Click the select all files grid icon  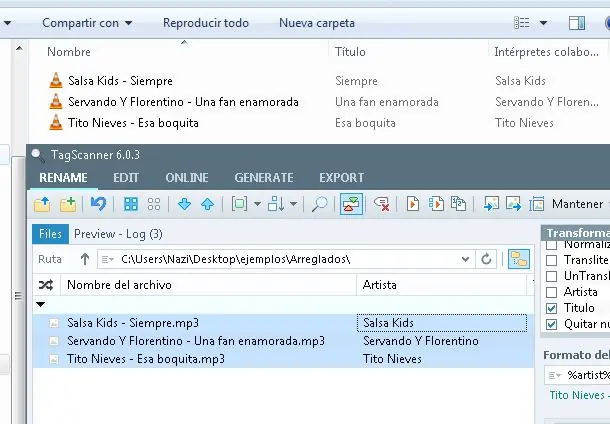[x=131, y=204]
